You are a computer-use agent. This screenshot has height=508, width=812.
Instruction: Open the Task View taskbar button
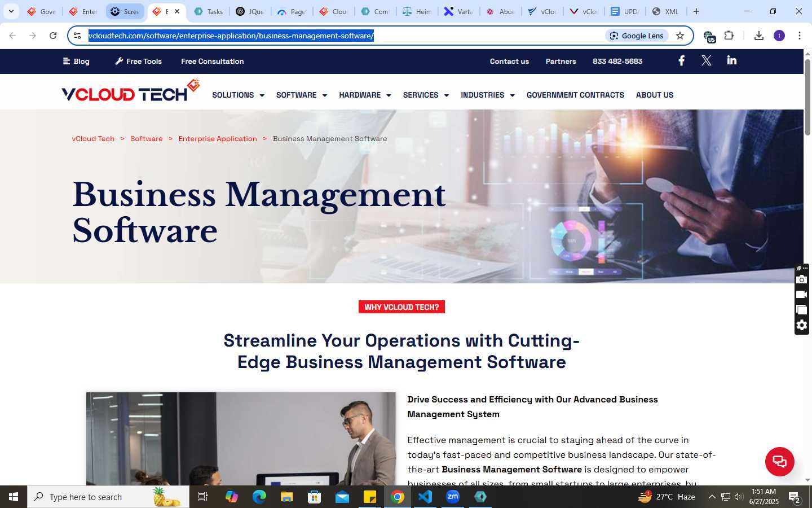(x=203, y=497)
